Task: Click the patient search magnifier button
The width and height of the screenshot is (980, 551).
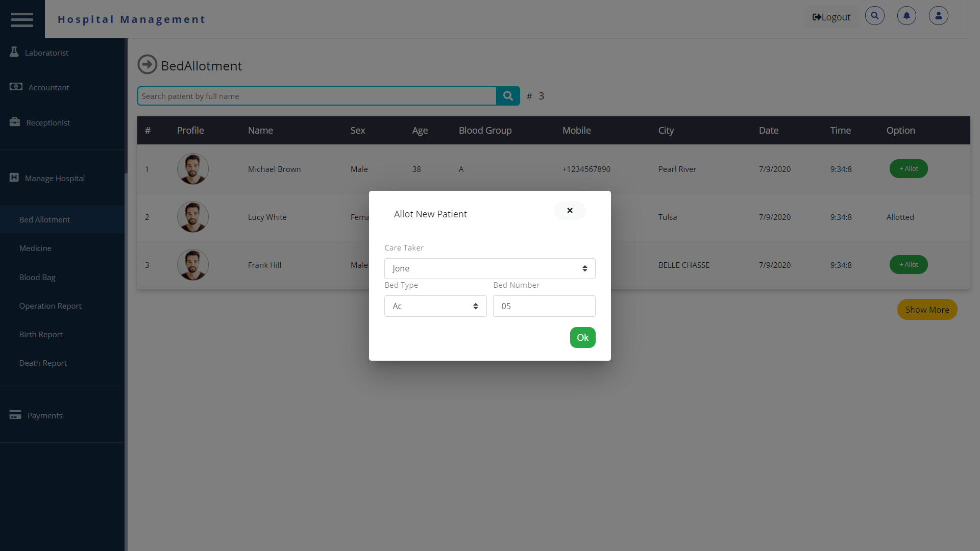Action: coord(508,96)
